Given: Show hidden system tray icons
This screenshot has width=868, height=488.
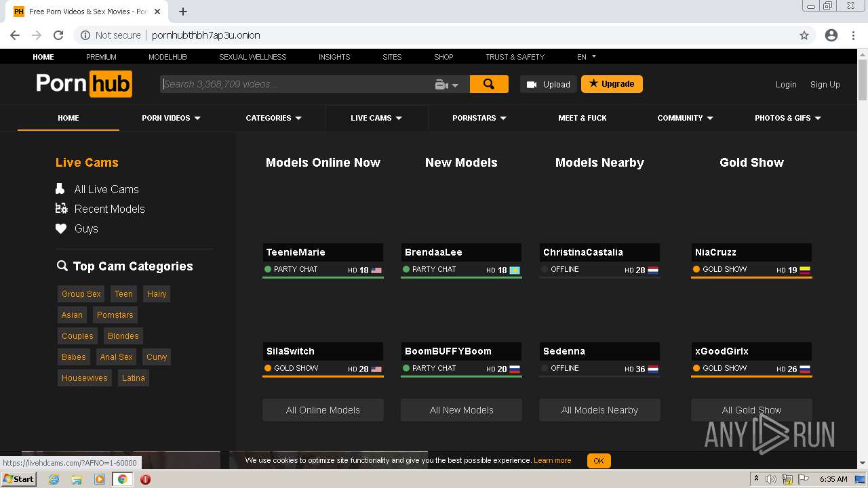Looking at the screenshot, I should (x=756, y=479).
